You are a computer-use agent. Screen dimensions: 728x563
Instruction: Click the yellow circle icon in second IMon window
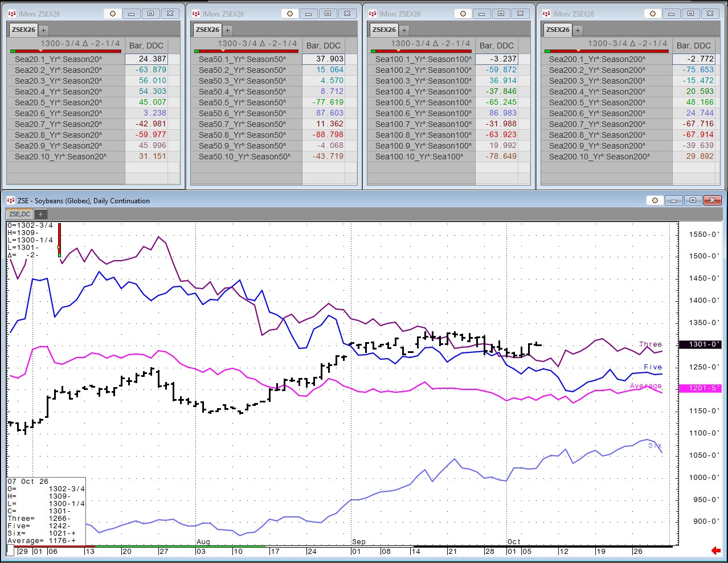pos(290,14)
